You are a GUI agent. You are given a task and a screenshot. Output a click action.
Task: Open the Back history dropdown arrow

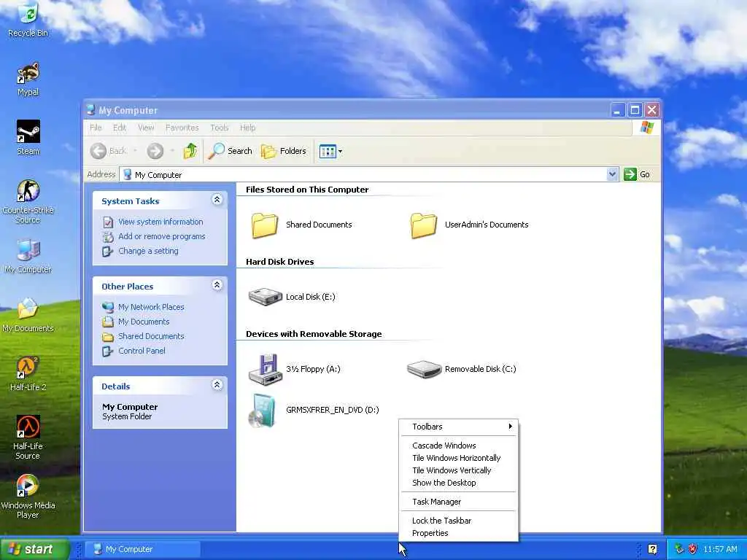[135, 151]
